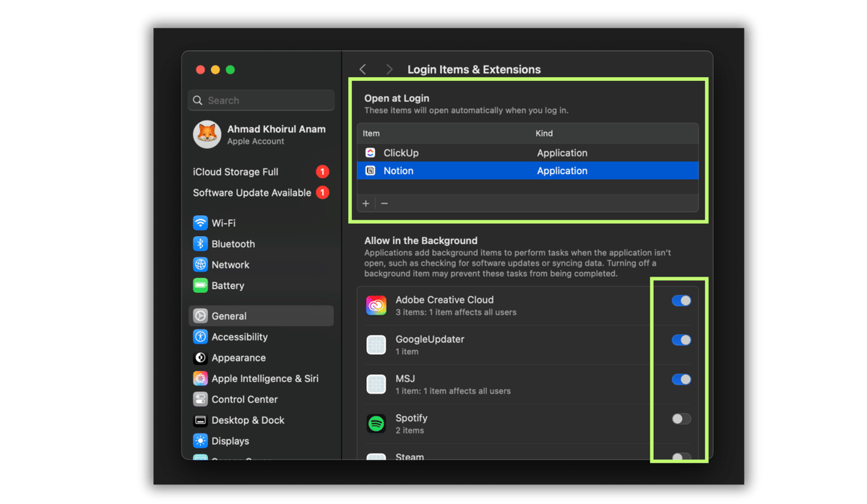This screenshot has width=867, height=504.
Task: Click the Control Center icon
Action: 200,399
